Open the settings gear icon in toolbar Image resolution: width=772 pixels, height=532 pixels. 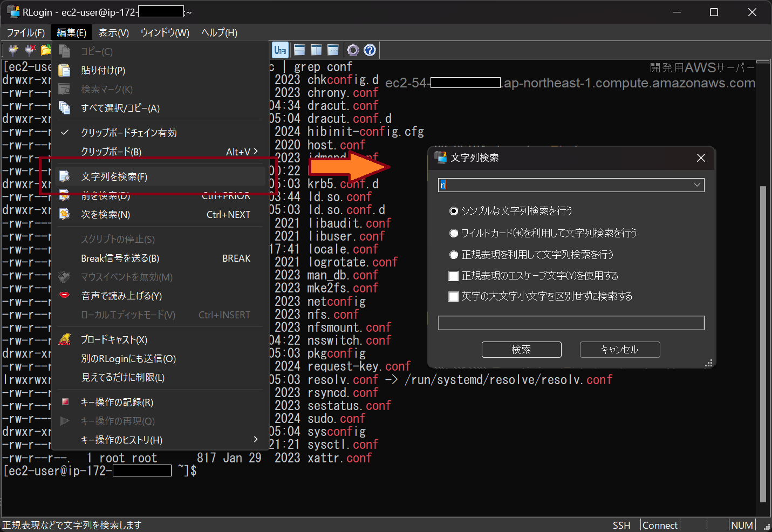pos(353,50)
